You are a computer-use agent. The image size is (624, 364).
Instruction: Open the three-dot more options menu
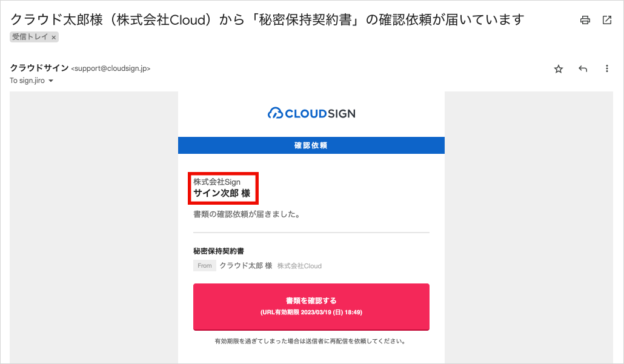[x=607, y=69]
